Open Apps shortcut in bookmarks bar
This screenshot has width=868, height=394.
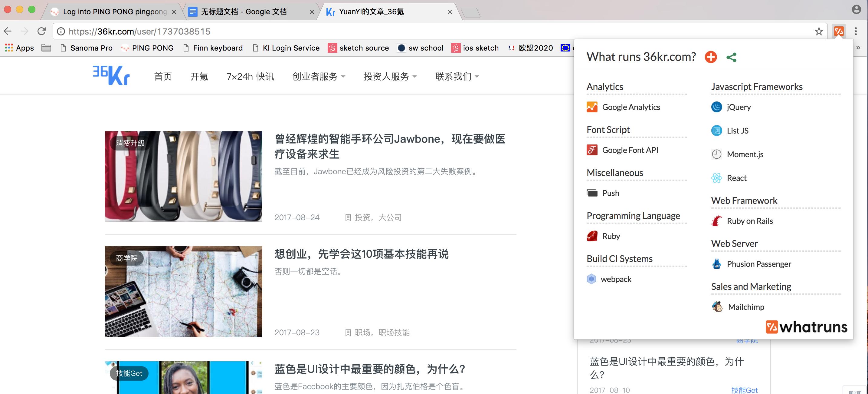tap(19, 48)
